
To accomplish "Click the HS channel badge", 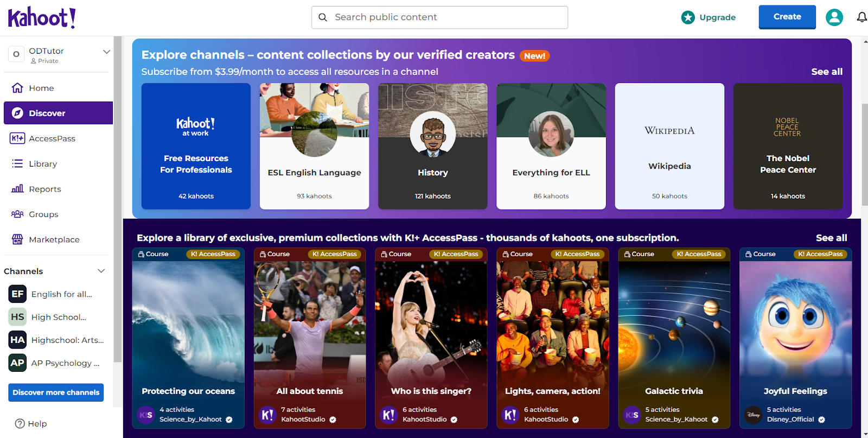I will [17, 316].
